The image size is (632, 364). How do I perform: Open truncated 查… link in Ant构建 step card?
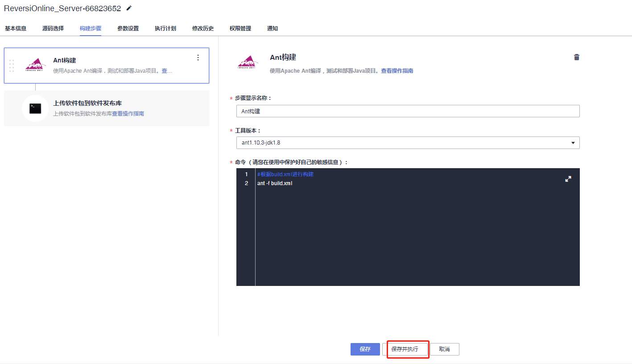(x=167, y=71)
